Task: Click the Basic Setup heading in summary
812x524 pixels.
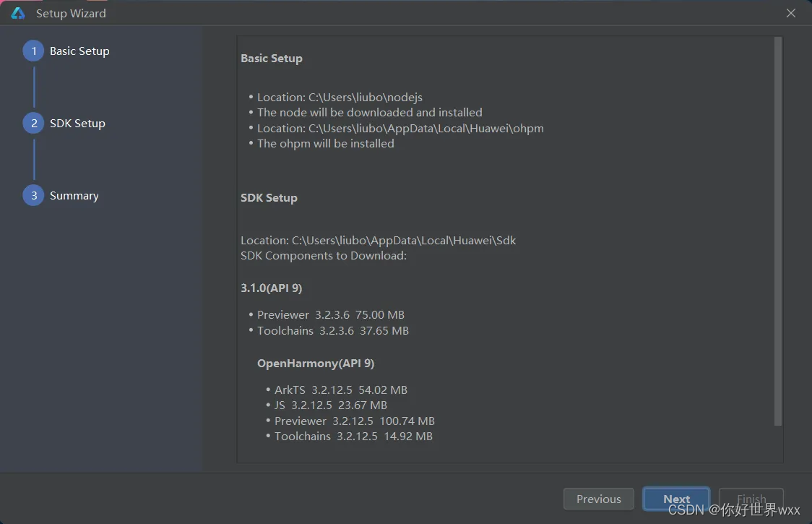Action: coord(272,59)
